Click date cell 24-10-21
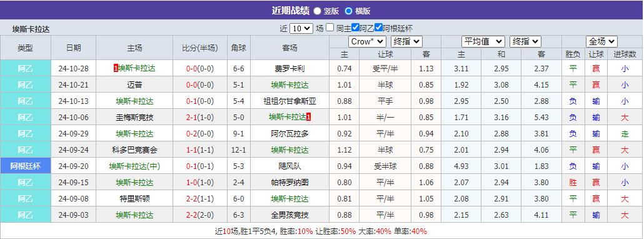 click(x=74, y=85)
